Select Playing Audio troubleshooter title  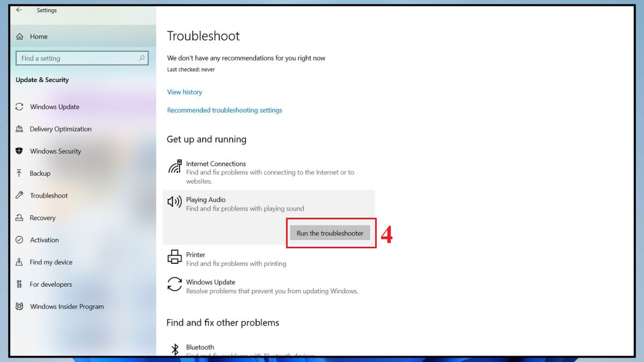206,200
